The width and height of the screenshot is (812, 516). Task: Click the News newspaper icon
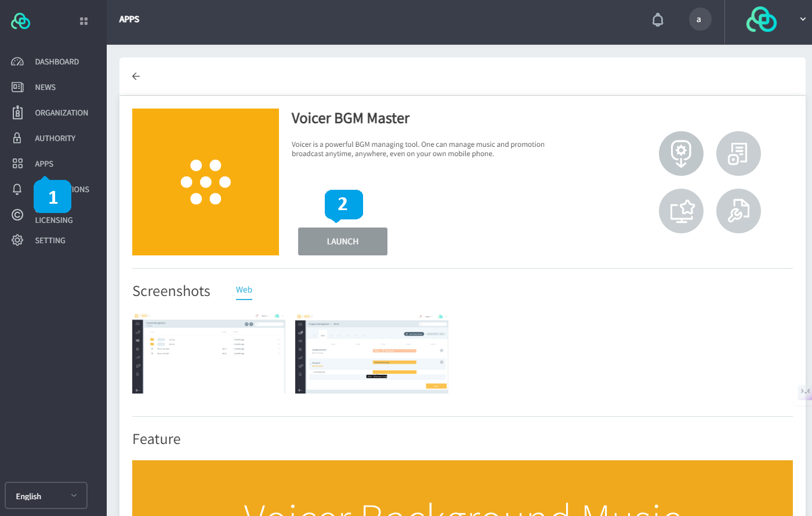pos(17,87)
